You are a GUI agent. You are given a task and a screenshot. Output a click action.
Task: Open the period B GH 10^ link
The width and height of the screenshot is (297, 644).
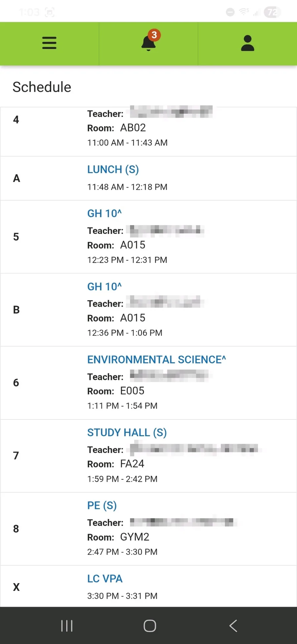point(104,286)
